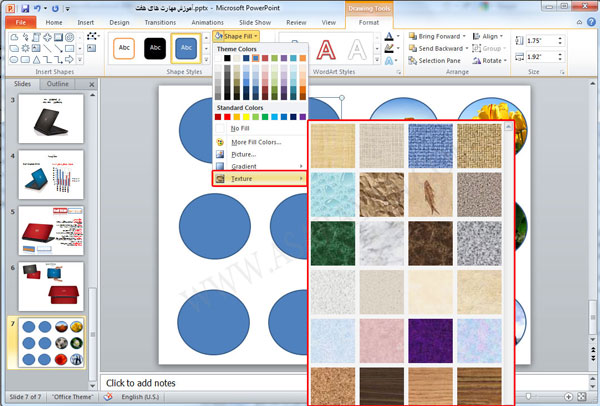Open the Selection Pane
The image size is (600, 406).
pyautogui.click(x=433, y=60)
